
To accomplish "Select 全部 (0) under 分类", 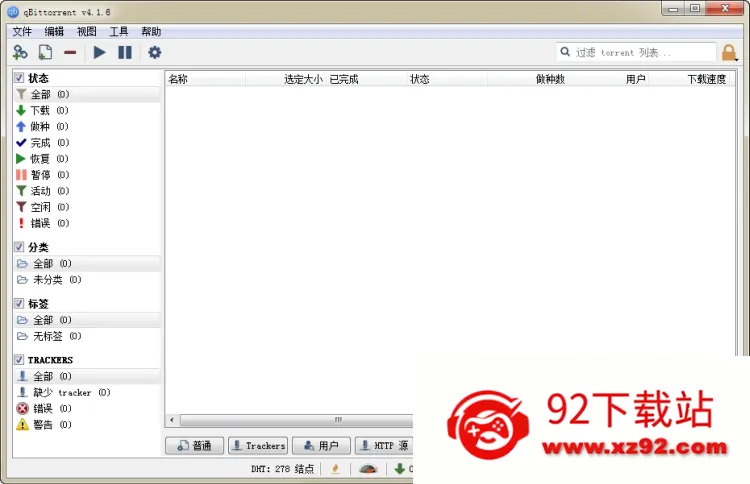I will [87, 264].
